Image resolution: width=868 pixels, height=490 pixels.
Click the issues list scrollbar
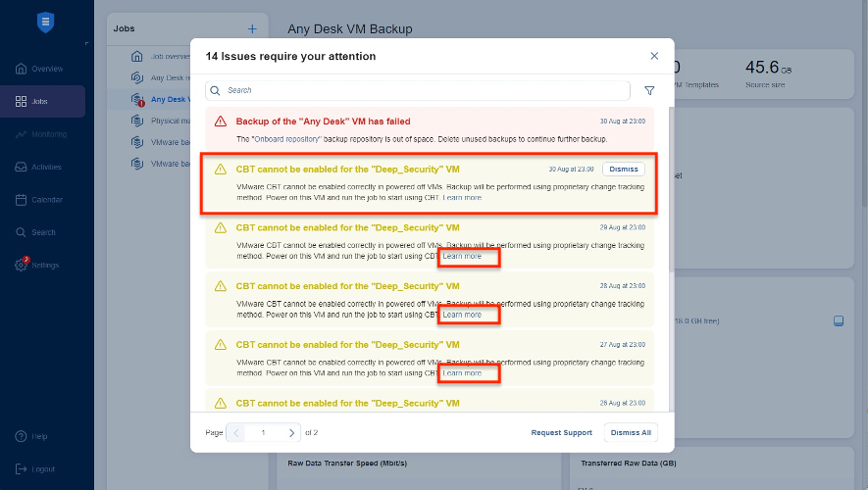click(x=672, y=189)
